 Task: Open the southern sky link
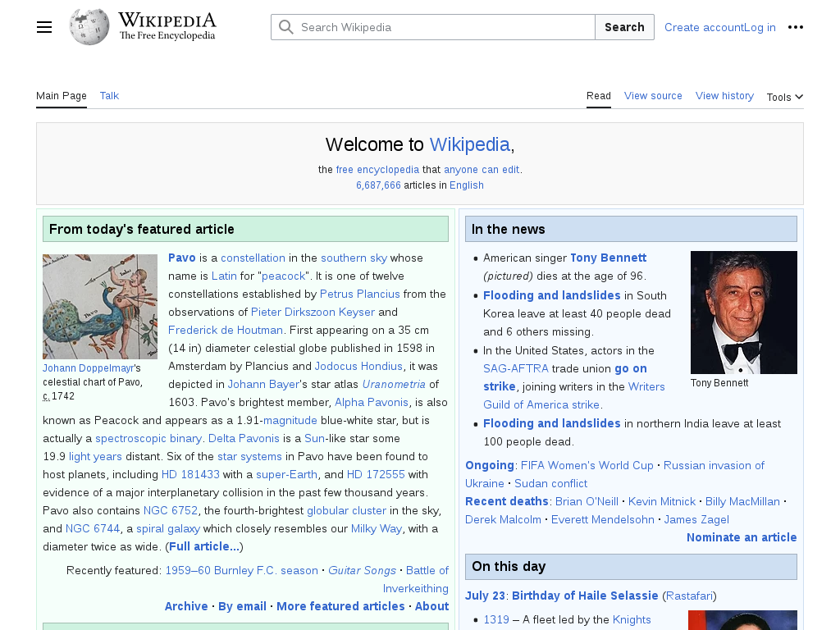pyautogui.click(x=354, y=258)
